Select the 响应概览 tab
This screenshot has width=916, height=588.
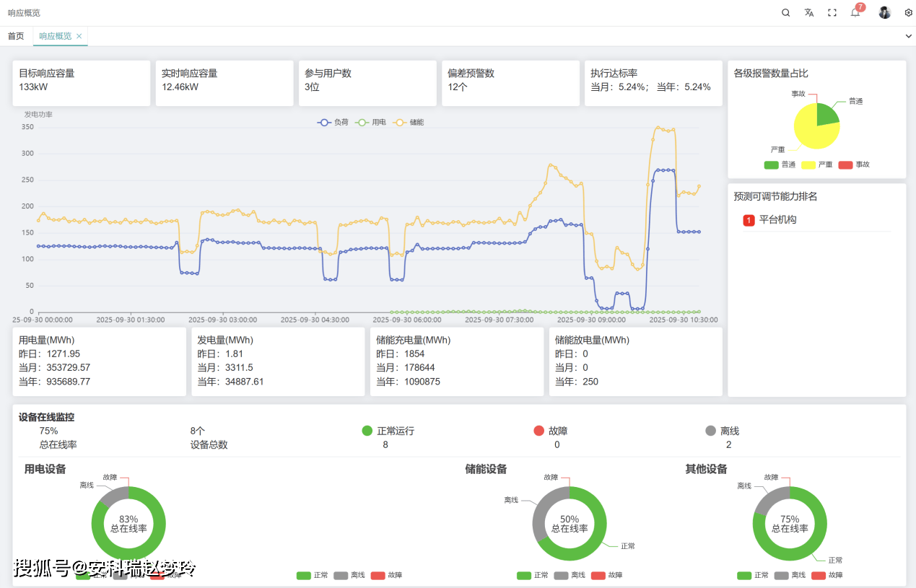(55, 36)
